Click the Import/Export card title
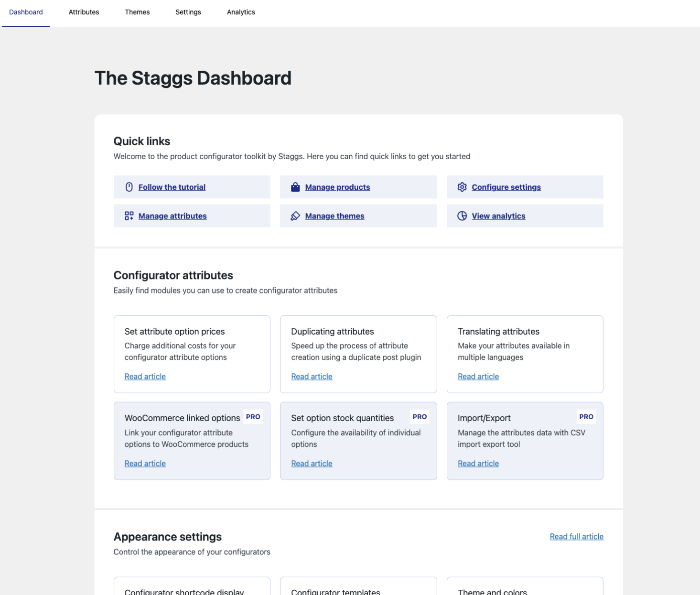700x595 pixels. click(484, 418)
